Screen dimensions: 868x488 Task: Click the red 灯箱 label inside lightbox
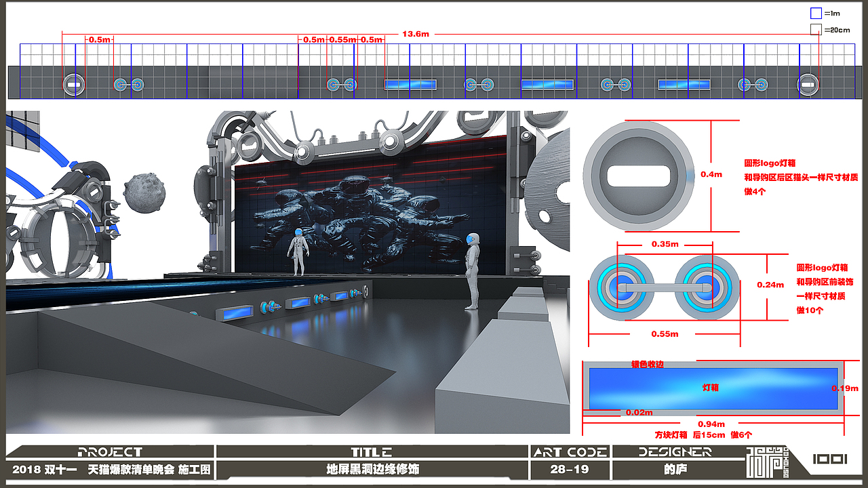[710, 388]
